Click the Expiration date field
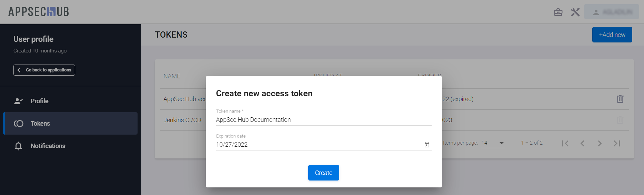 317,145
